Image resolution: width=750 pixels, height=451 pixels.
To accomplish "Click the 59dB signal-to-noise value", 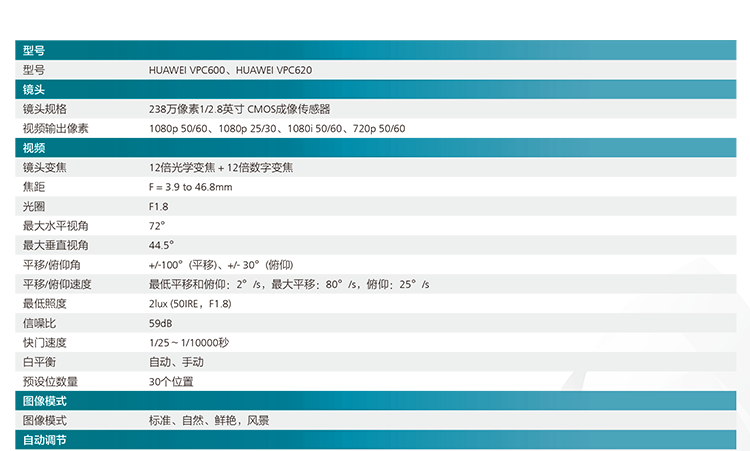I will (161, 323).
